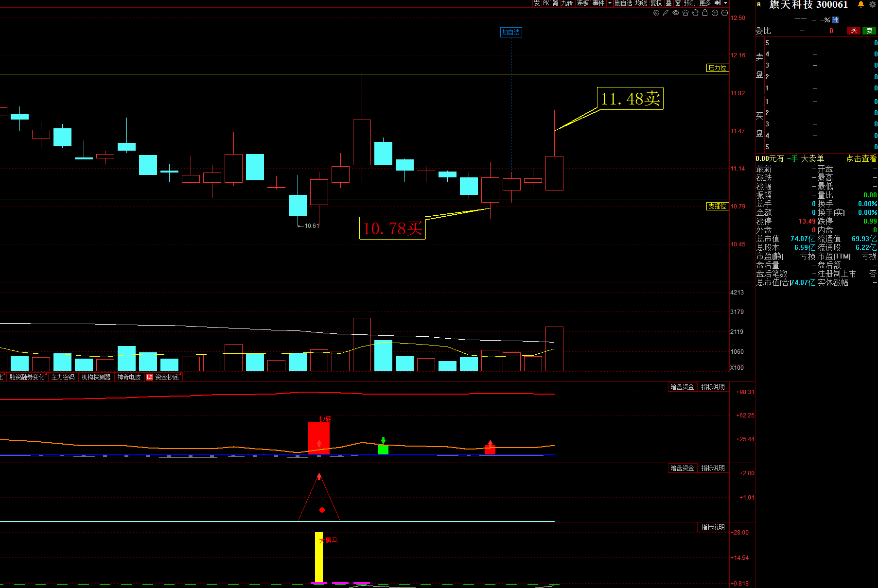Click the X100 volume scale label
This screenshot has width=878, height=588.
[737, 368]
